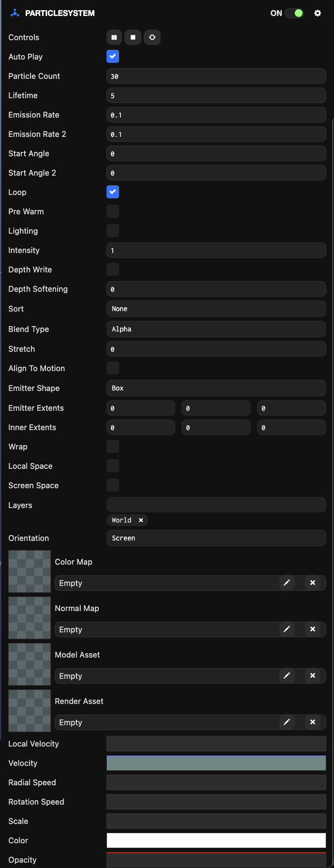Clear the Normal Map asset
Screen dimensions: 334x868
point(313,629)
